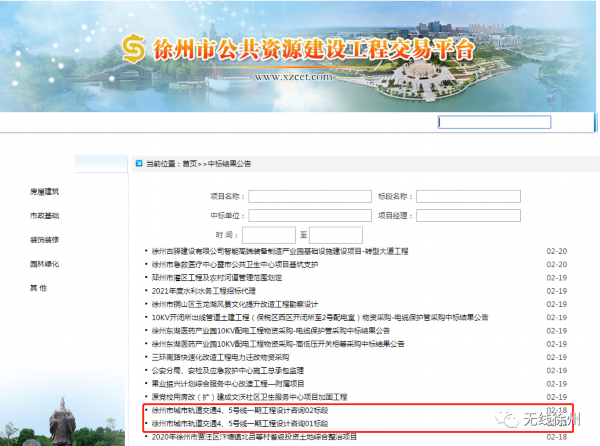Click 中标结果公告 in the breadcrumb
Screen dimensions: 600x446
(229, 164)
